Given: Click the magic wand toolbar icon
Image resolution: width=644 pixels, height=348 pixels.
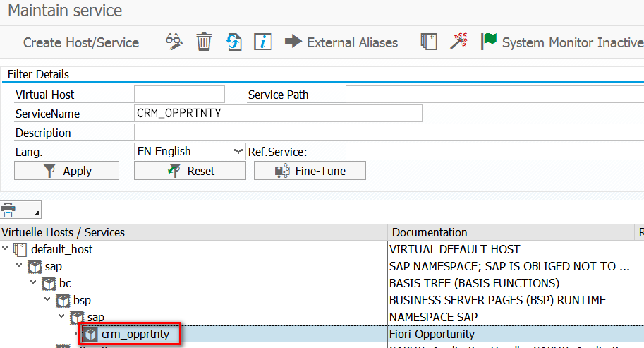Looking at the screenshot, I should 460,42.
